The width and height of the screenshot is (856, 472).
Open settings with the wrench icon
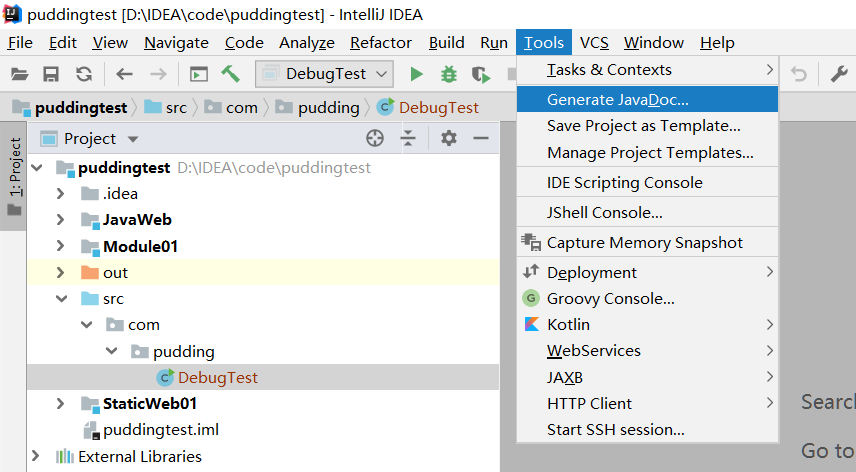tap(839, 74)
